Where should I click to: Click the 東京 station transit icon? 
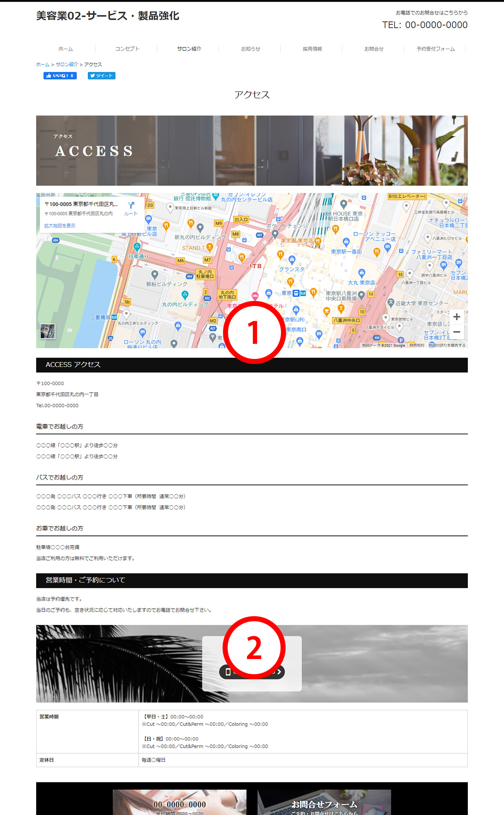coord(296,293)
